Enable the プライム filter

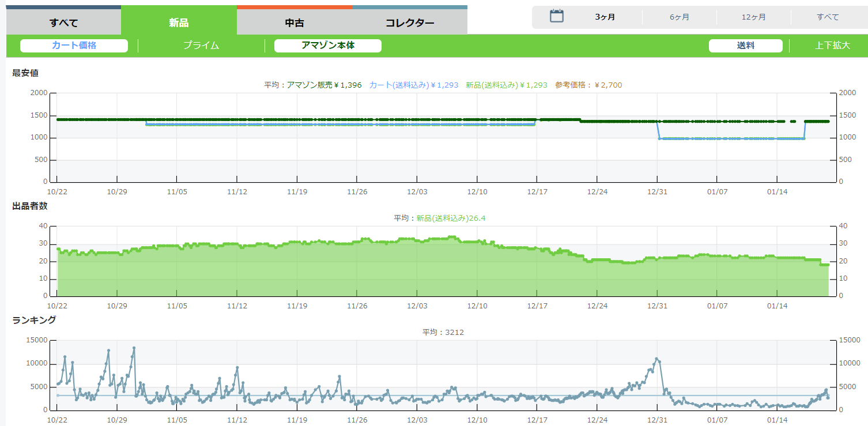pos(201,46)
